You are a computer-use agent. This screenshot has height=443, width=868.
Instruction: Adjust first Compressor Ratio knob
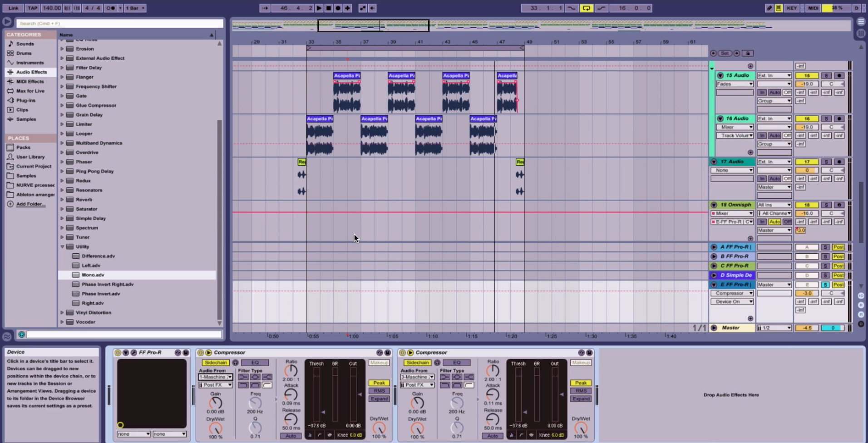291,371
